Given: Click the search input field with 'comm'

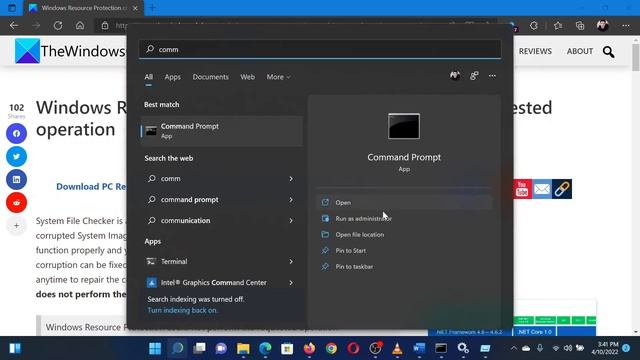Looking at the screenshot, I should [x=320, y=49].
